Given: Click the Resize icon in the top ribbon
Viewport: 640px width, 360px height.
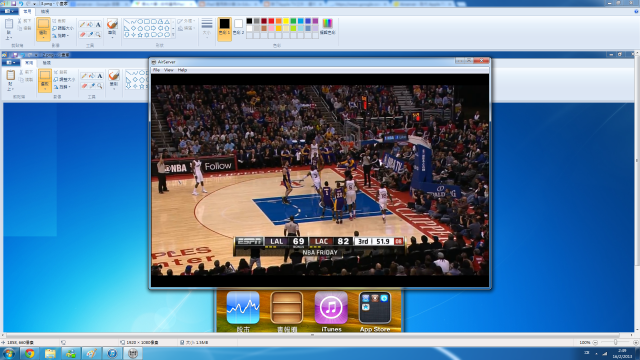Looking at the screenshot, I should (x=55, y=28).
